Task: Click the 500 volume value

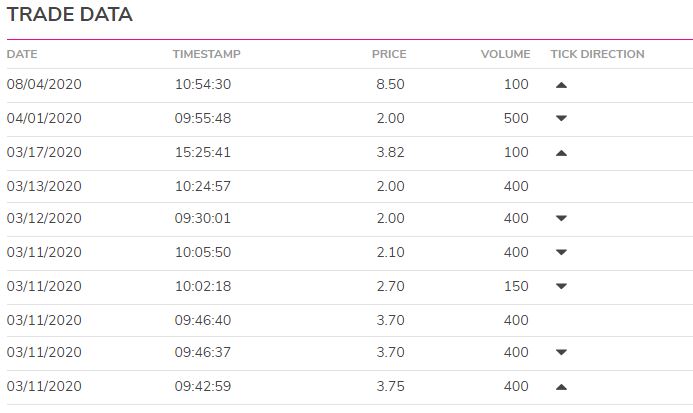Action: pyautogui.click(x=516, y=118)
